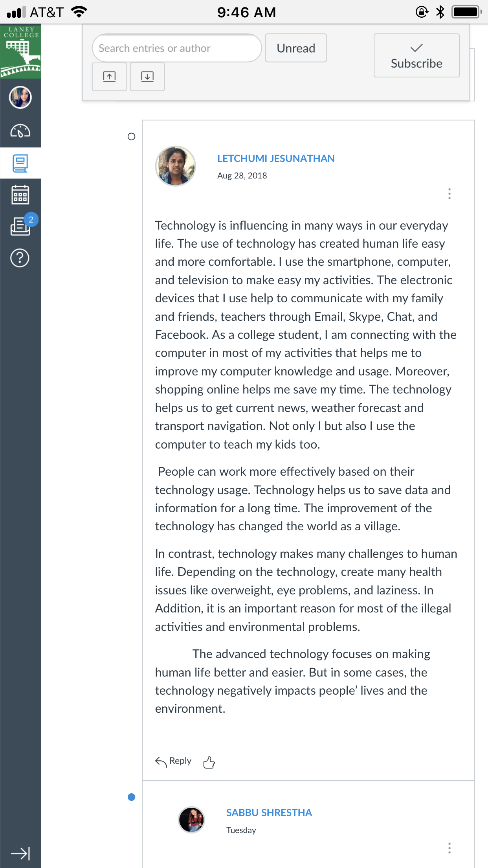Open the Inbox icon with badge 2
Viewport: 488px width, 868px height.
coord(20,226)
